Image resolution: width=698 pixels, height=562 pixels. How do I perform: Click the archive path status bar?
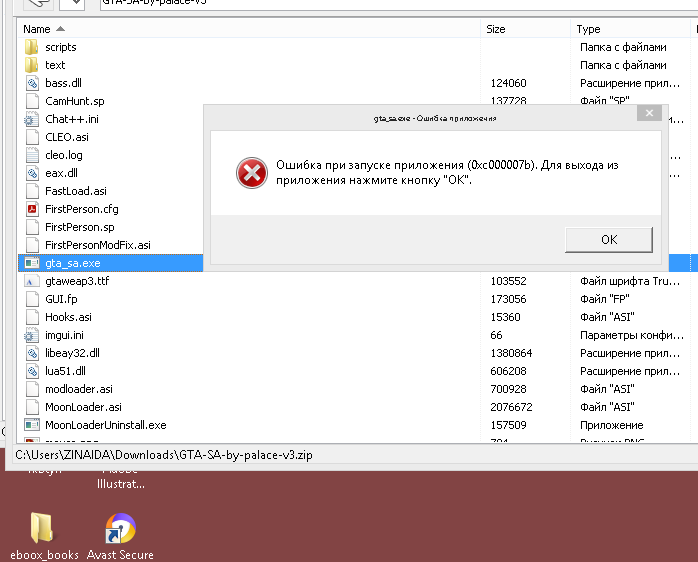tap(164, 455)
